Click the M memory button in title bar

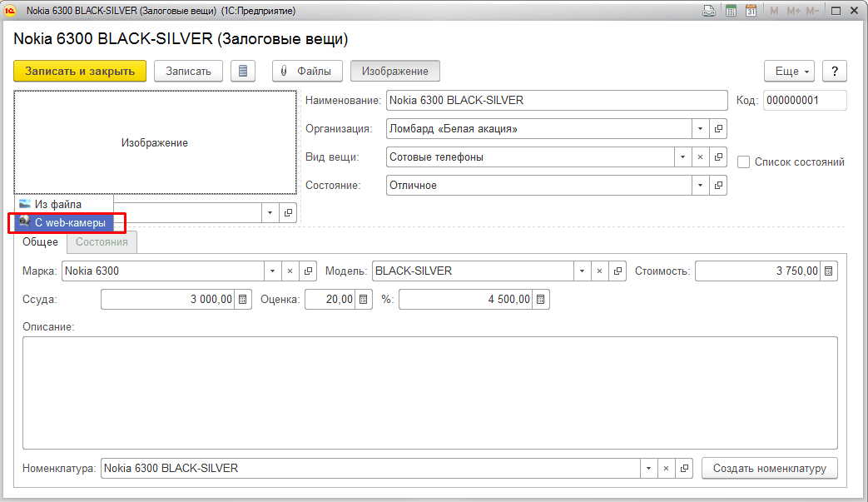point(774,11)
